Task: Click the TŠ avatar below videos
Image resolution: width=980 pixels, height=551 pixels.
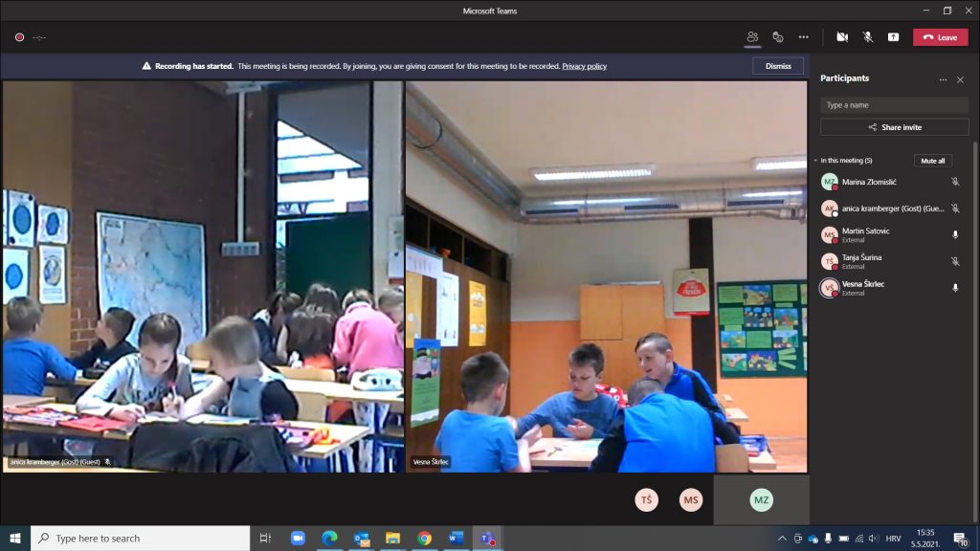Action: click(646, 499)
